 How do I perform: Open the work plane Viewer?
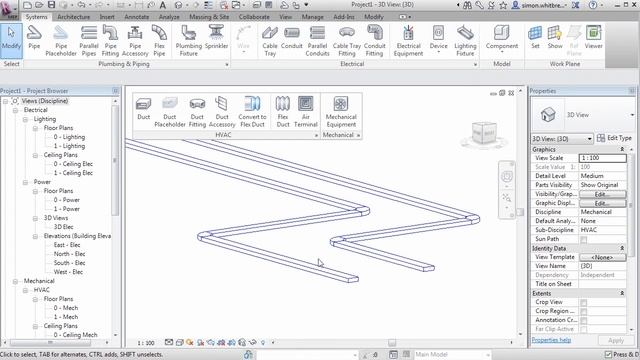(x=593, y=38)
